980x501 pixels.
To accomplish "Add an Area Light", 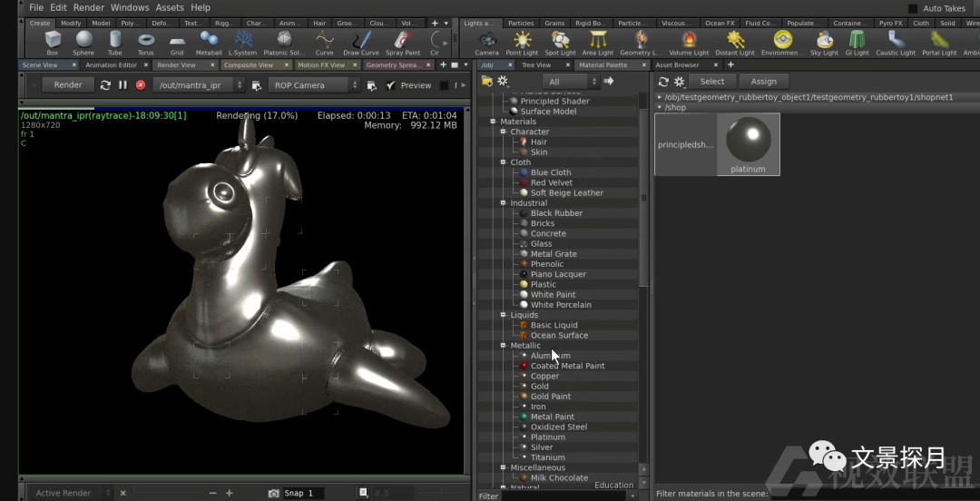I will [598, 44].
